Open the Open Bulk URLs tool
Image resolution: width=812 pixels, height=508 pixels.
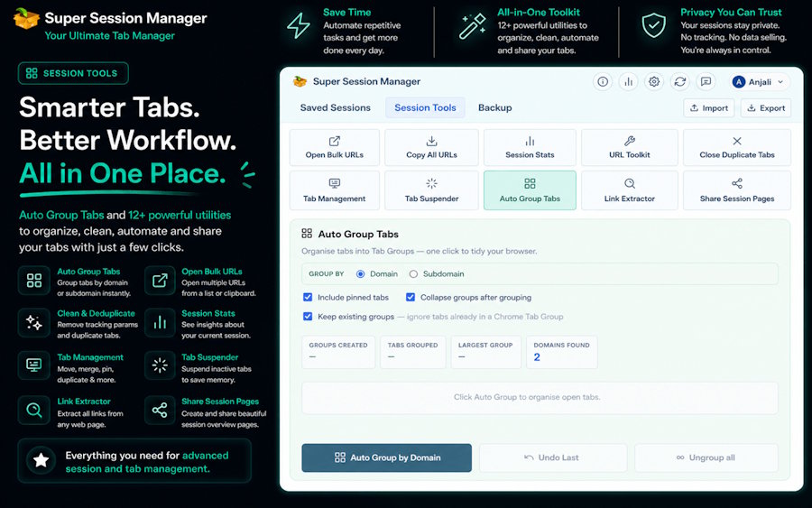tap(335, 148)
